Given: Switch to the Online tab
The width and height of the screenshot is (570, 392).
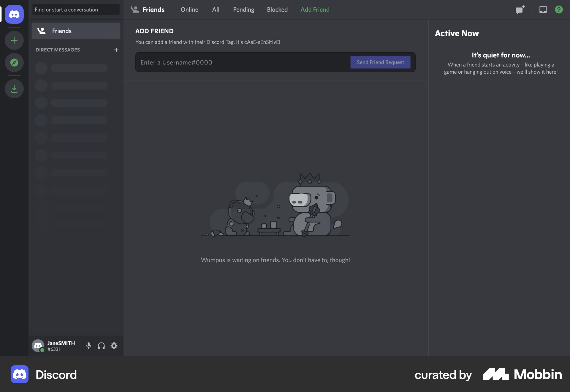Looking at the screenshot, I should [x=189, y=10].
